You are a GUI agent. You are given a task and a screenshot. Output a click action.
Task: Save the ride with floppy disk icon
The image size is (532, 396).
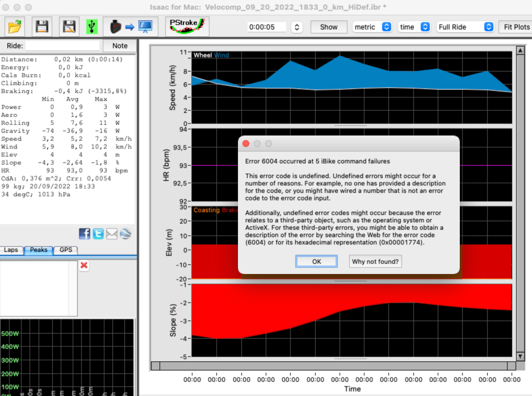(42, 26)
